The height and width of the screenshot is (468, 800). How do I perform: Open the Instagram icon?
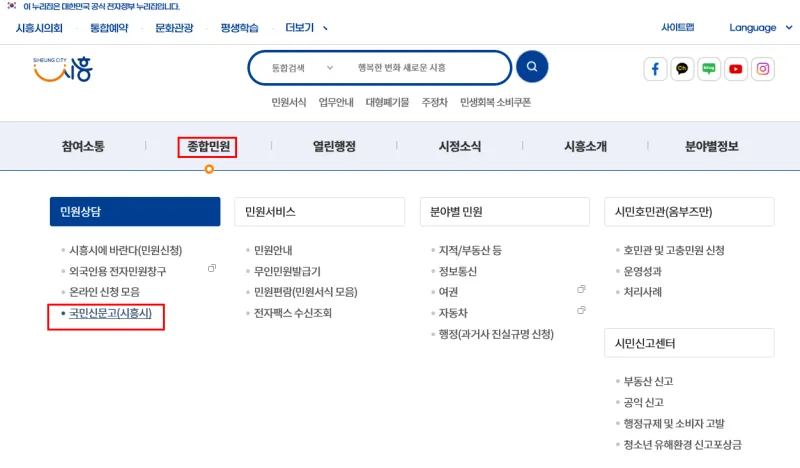click(764, 69)
